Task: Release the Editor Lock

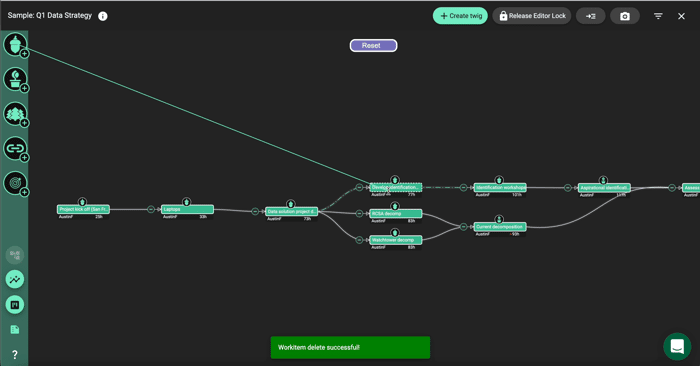Action: click(532, 16)
